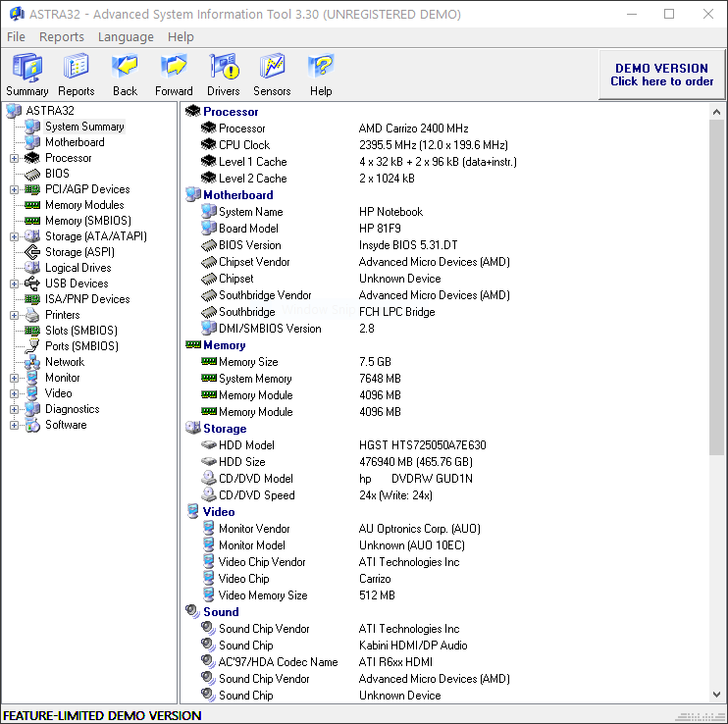Image resolution: width=728 pixels, height=724 pixels.
Task: Expand the Software tree node
Action: [15, 425]
